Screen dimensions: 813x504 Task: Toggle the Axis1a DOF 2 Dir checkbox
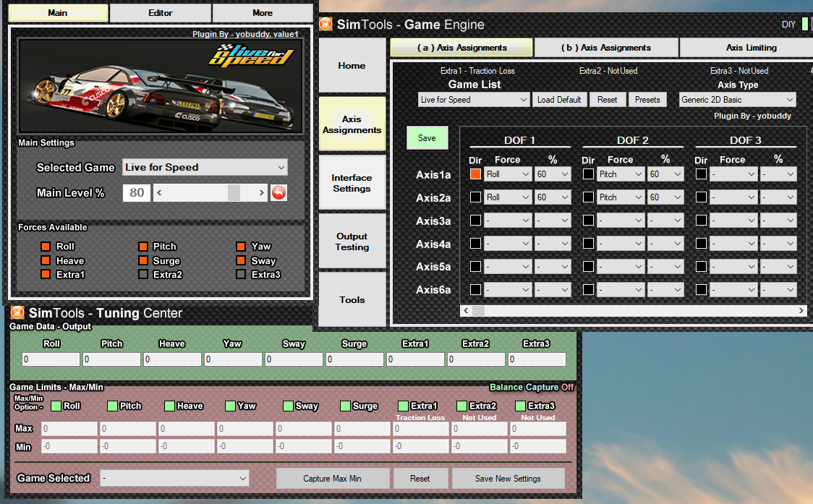[x=588, y=174]
